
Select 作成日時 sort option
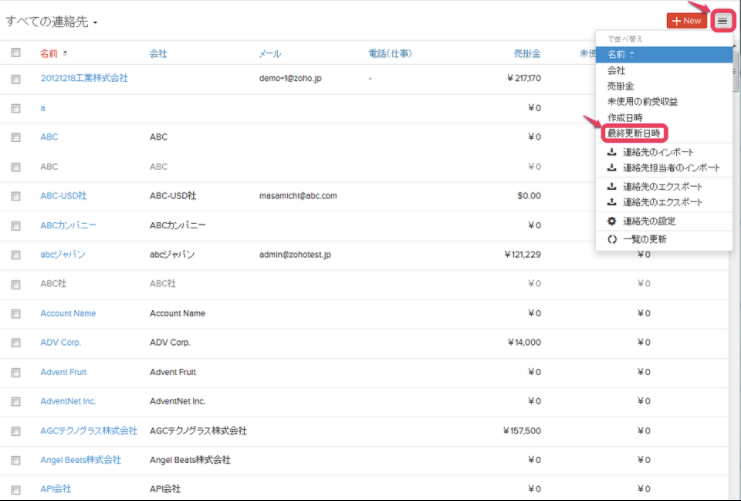[626, 117]
